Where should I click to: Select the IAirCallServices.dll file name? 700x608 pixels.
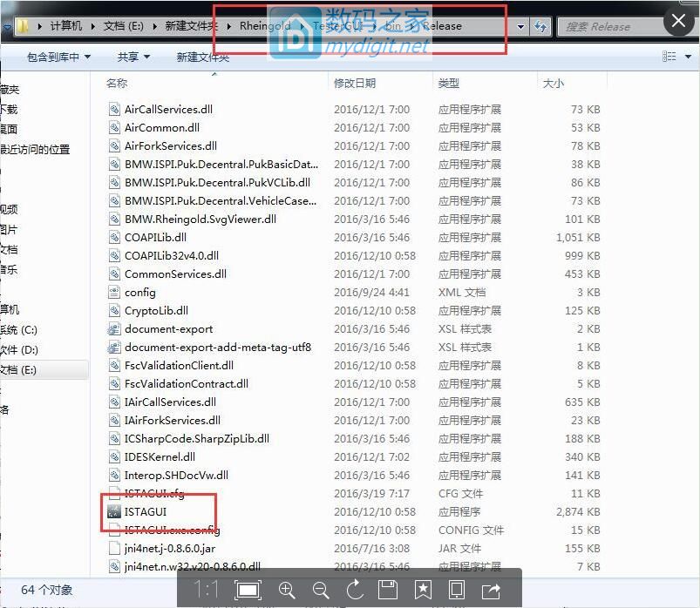pyautogui.click(x=170, y=402)
